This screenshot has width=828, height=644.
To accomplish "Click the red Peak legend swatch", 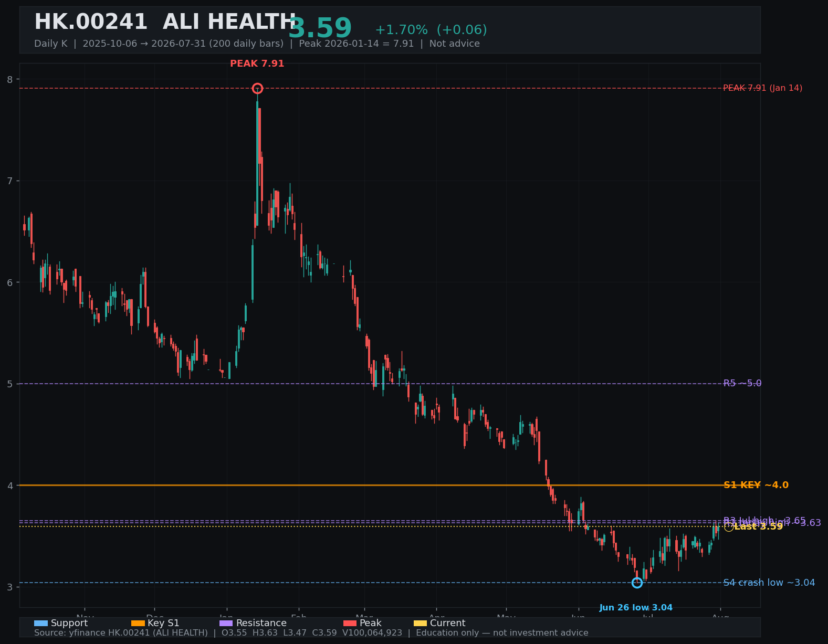I will point(350,623).
